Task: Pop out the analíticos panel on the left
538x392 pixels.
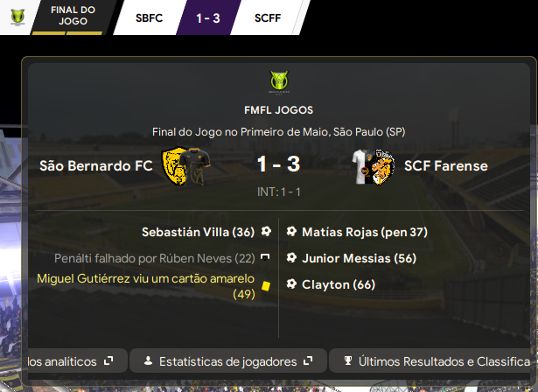Action: click(x=108, y=360)
